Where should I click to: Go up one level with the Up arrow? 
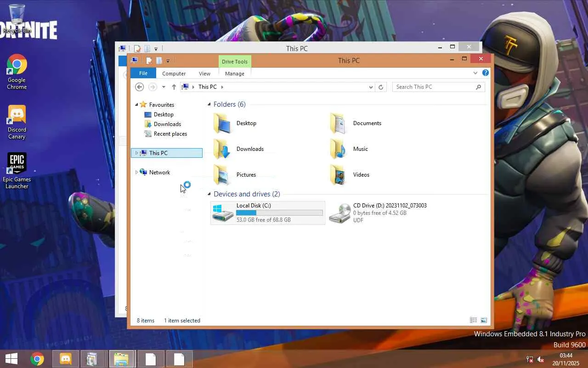pyautogui.click(x=174, y=87)
